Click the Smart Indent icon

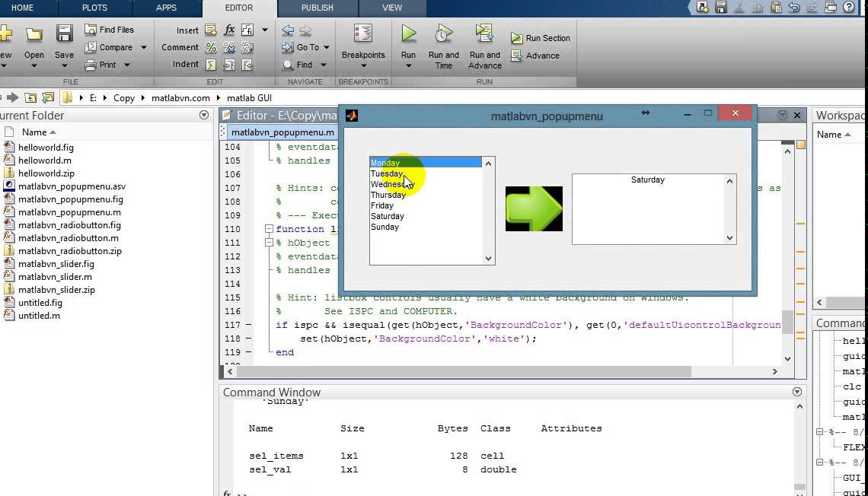[211, 65]
